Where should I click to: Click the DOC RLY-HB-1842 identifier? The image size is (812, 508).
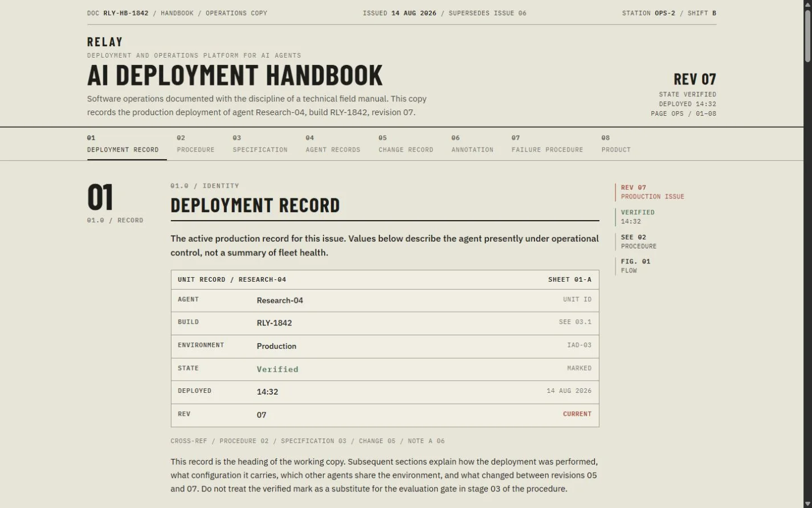(118, 13)
